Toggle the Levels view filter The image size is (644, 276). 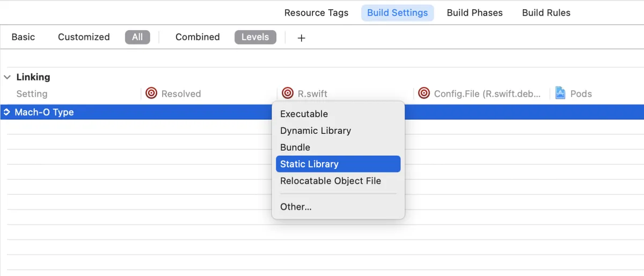[x=255, y=37]
